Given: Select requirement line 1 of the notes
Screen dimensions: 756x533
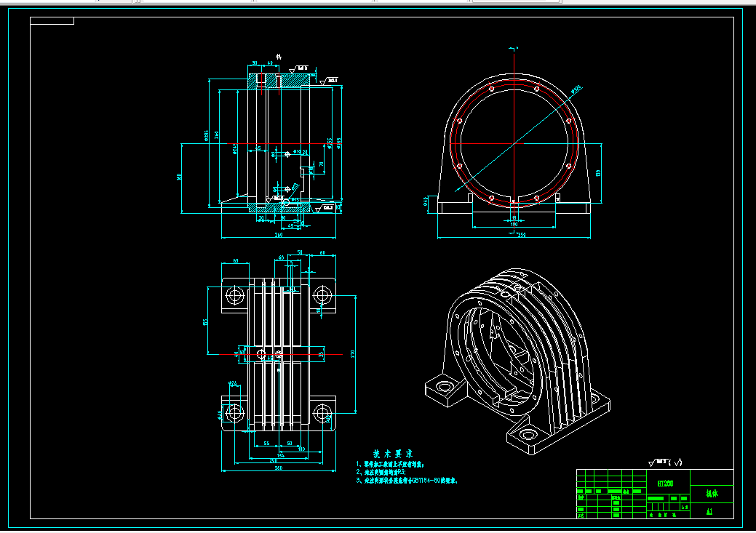Looking at the screenshot, I should point(390,465).
